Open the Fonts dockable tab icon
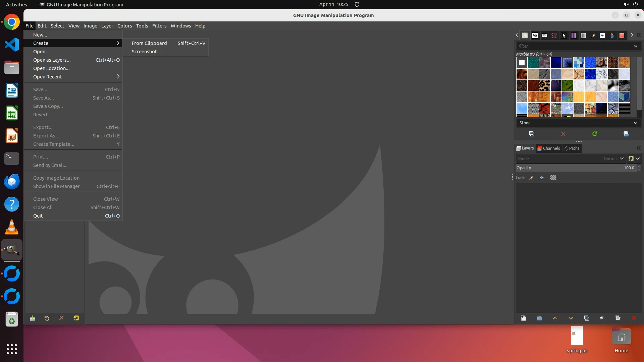Screen dimensions: 644x362 tap(535, 35)
